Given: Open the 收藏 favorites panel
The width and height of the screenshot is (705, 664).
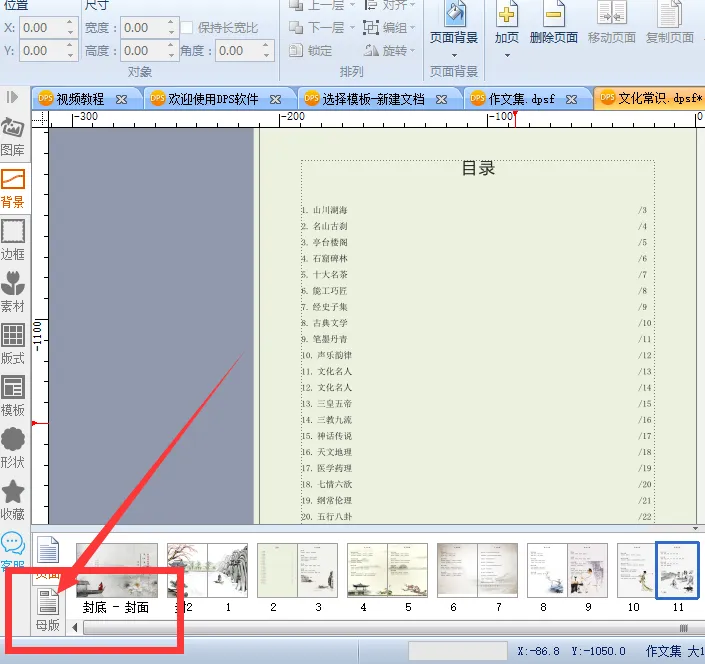Looking at the screenshot, I should tap(13, 499).
